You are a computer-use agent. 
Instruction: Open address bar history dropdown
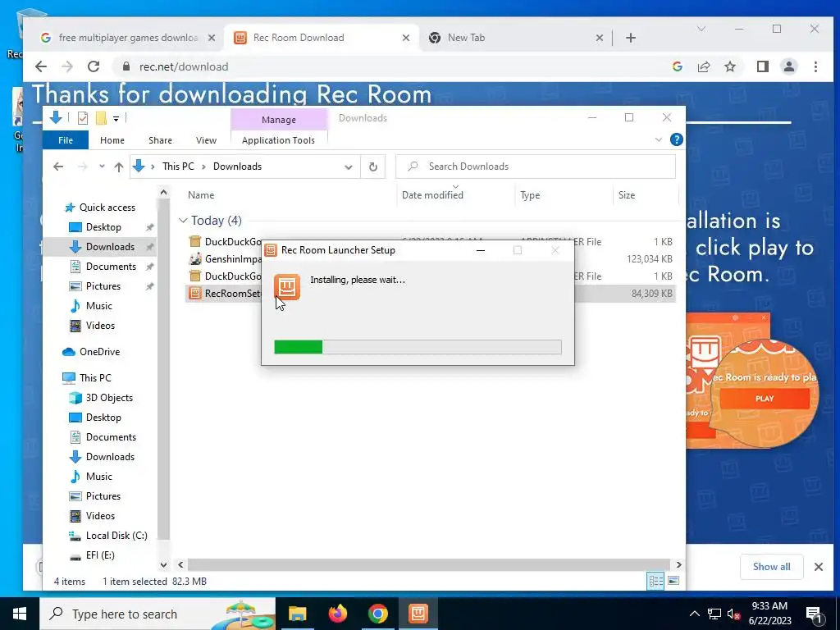tap(348, 167)
